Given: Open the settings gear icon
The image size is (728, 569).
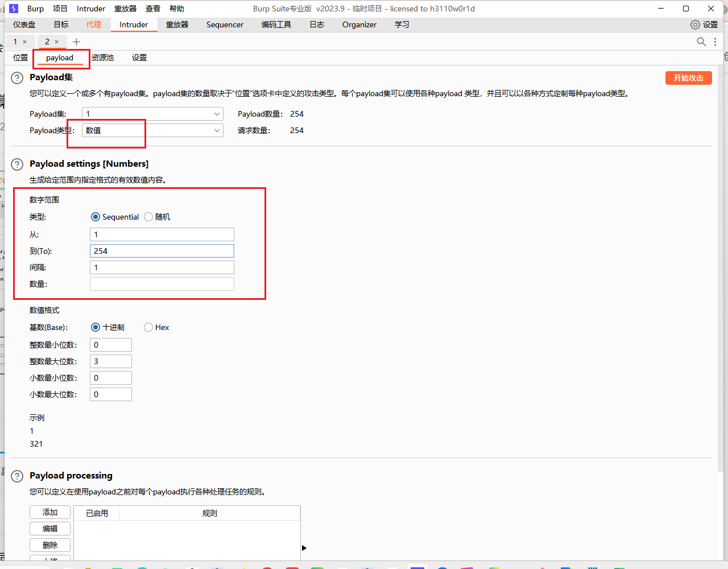Looking at the screenshot, I should coord(695,24).
